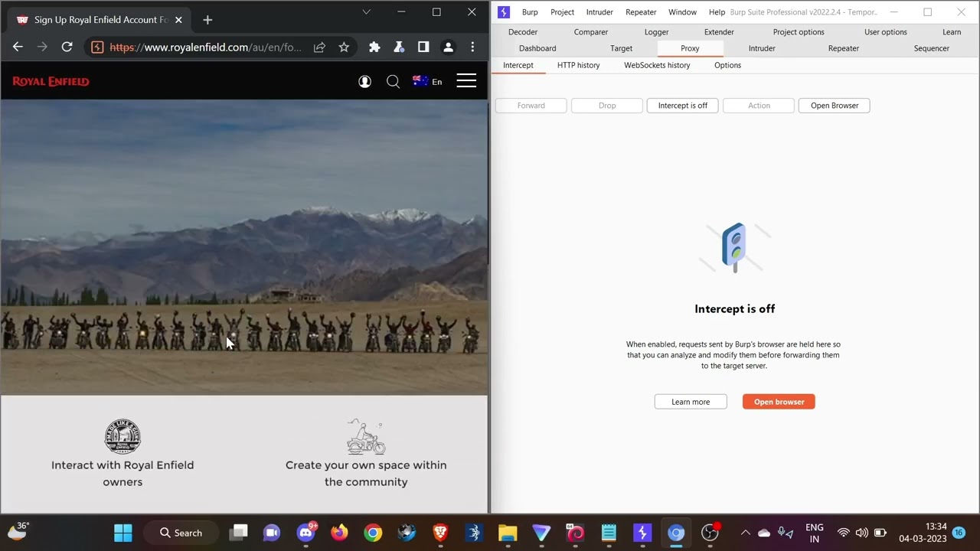Click the Burp Suite logo in title bar
Screen dimensions: 980x551
point(503,12)
